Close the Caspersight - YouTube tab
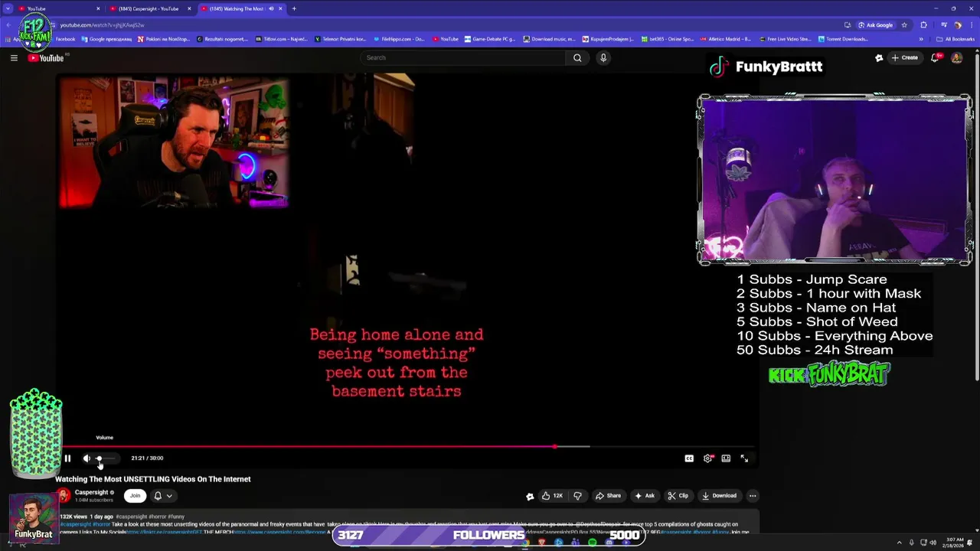Screen dimensions: 980x551 [x=189, y=8]
